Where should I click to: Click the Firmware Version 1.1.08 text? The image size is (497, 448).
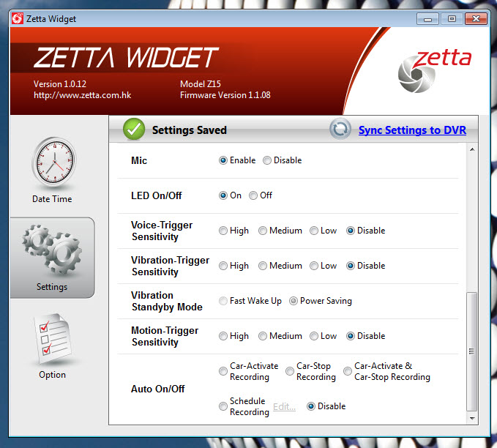[x=225, y=95]
